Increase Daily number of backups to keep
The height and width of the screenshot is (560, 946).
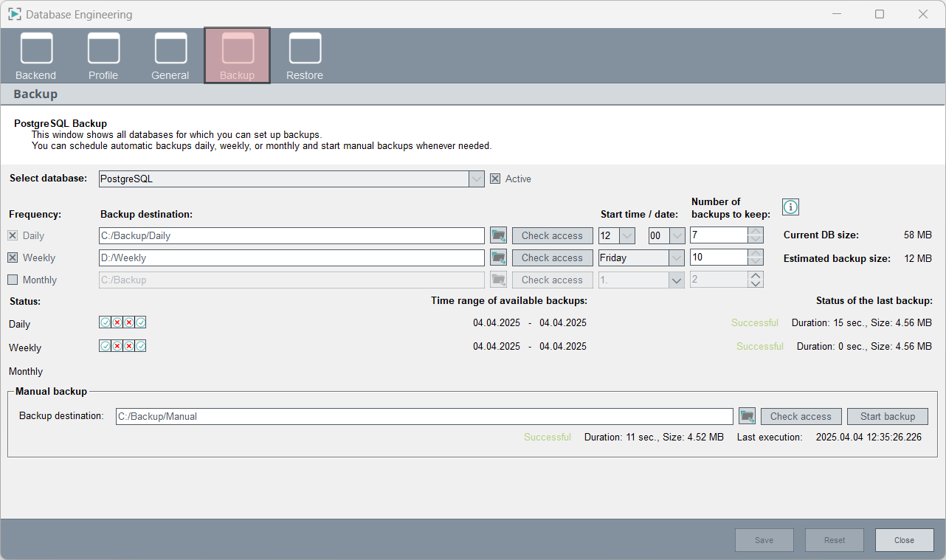(756, 232)
